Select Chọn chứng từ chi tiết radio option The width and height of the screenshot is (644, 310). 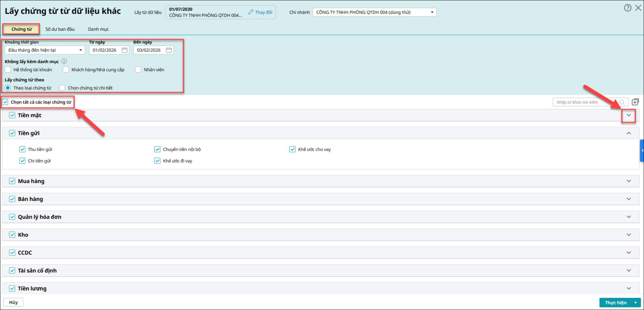pyautogui.click(x=62, y=88)
